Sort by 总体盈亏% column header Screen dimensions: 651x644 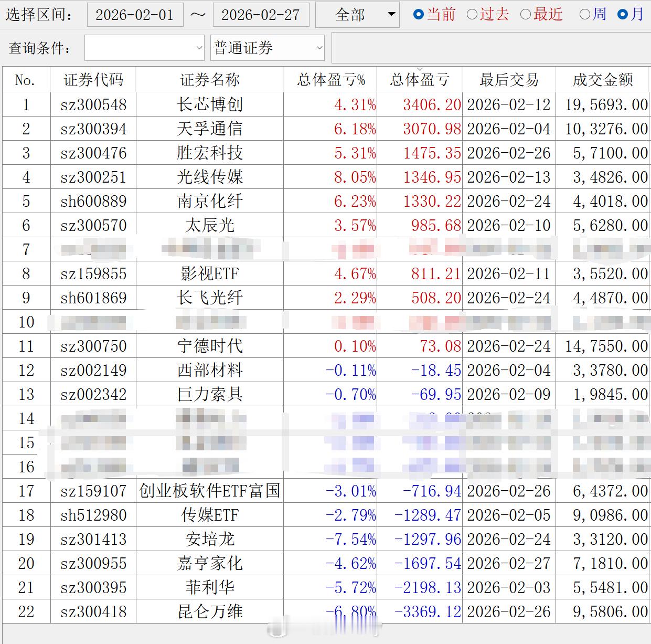tap(330, 80)
